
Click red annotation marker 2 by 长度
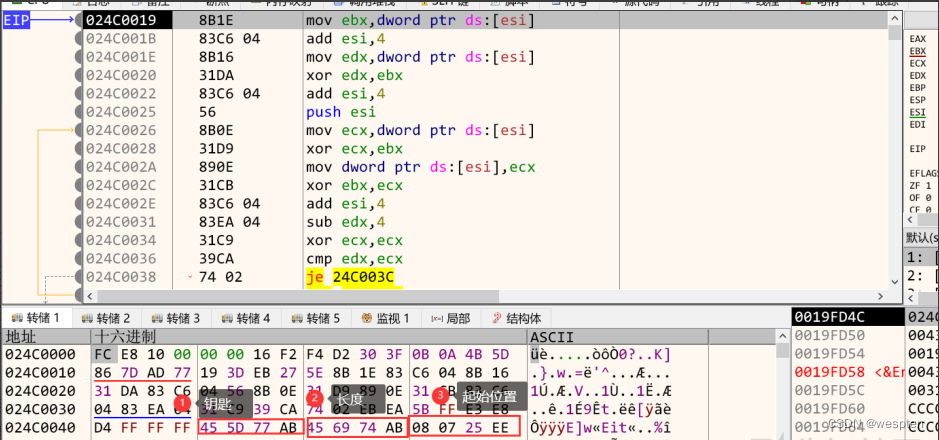(x=315, y=398)
